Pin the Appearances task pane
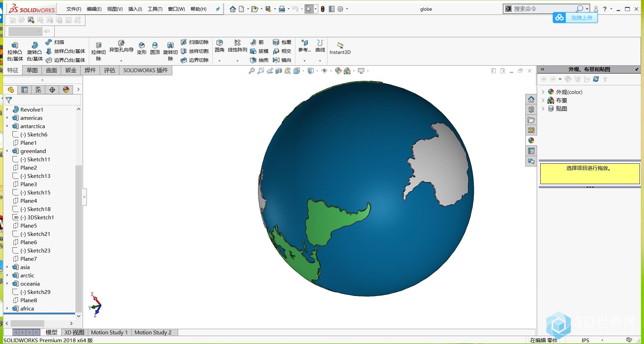Image resolution: width=644 pixels, height=344 pixels. (636, 69)
